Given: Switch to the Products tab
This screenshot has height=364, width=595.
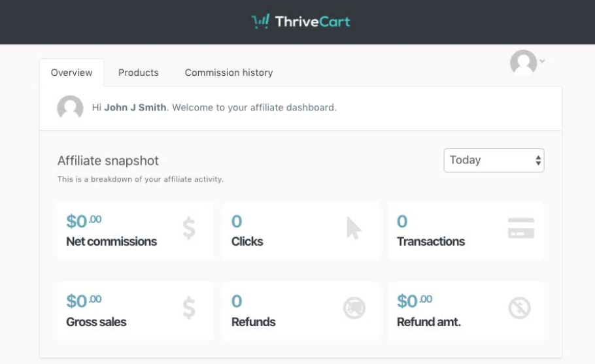Looking at the screenshot, I should [x=139, y=73].
